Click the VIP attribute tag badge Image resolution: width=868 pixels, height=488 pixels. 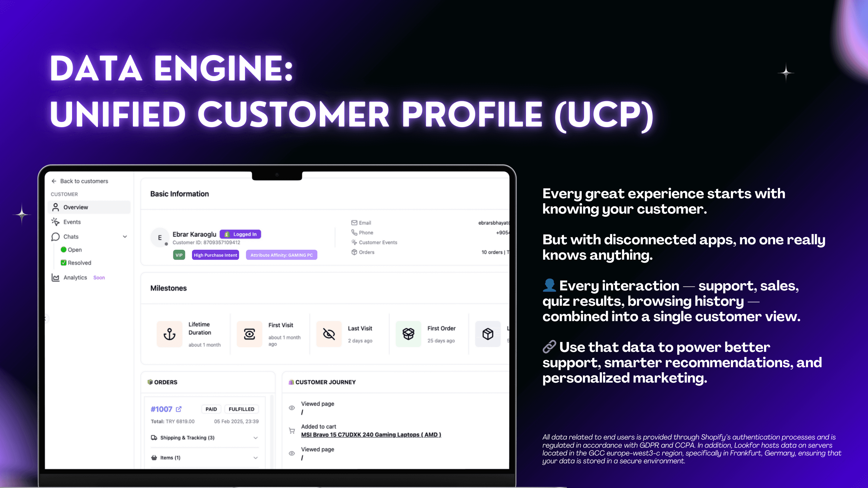pos(179,255)
